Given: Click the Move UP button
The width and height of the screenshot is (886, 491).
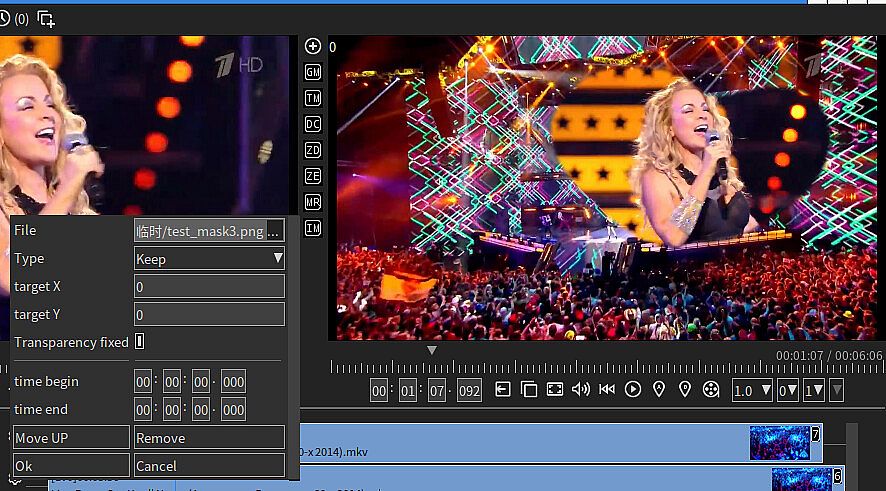Looking at the screenshot, I should click(71, 438).
